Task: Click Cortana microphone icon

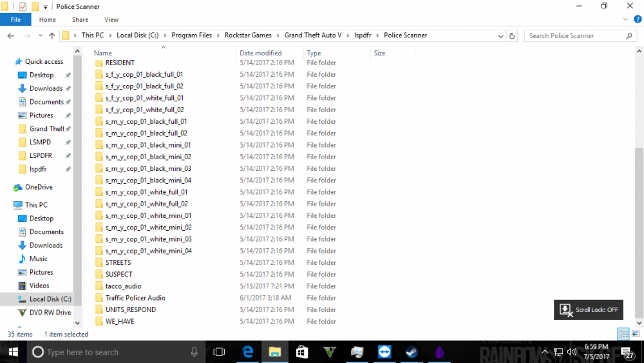Action: point(194,352)
